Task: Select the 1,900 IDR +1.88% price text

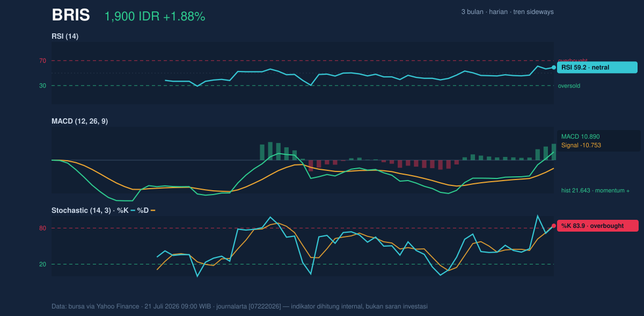Action: (x=155, y=17)
